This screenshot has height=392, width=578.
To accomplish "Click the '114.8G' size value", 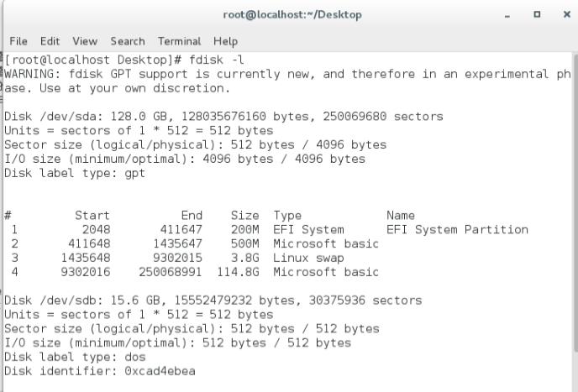I will 238,272.
